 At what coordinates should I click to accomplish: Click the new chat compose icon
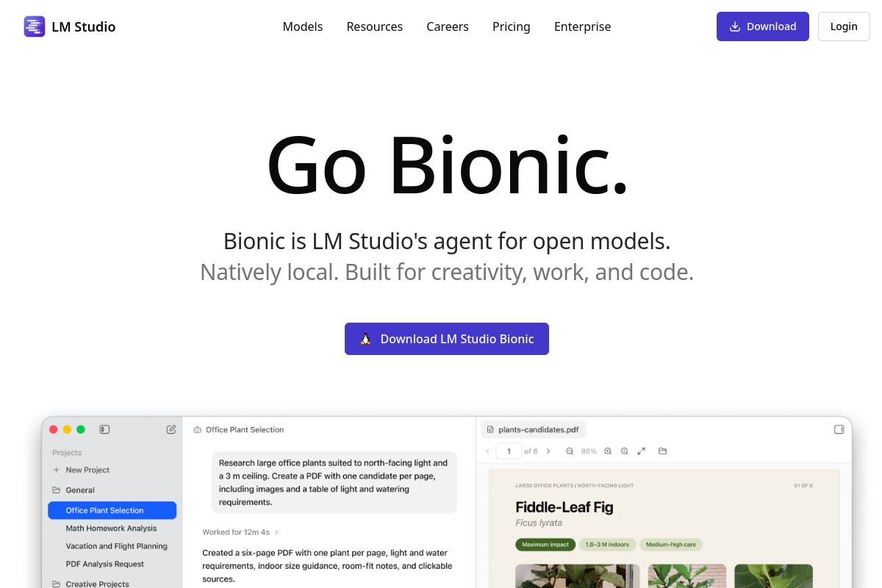171,429
